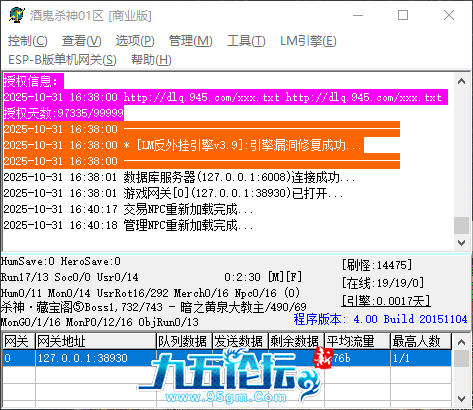Open the 控制(C) menu
The height and width of the screenshot is (410, 473).
(x=28, y=41)
